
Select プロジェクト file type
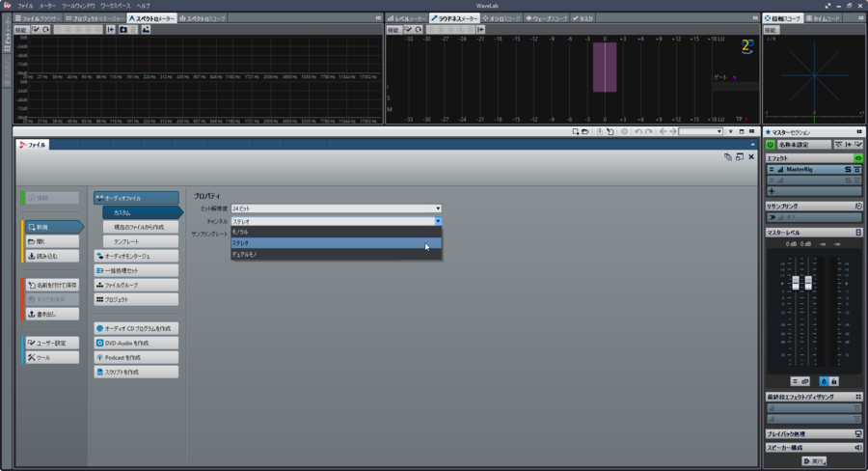coord(136,299)
